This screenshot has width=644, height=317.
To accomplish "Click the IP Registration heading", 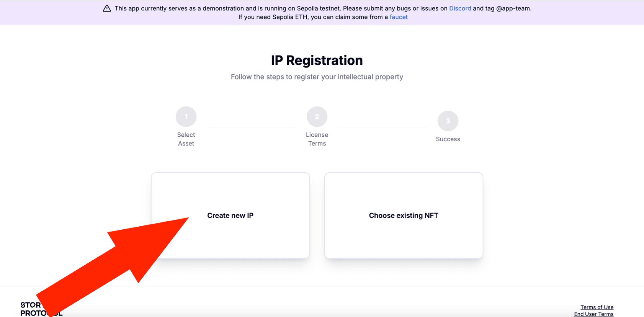I will (317, 60).
